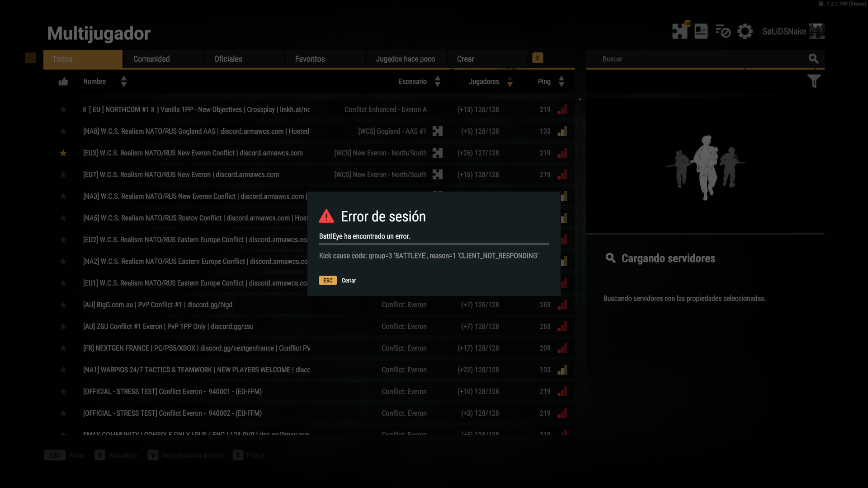
Task: Click the E key tab hint
Action: tap(538, 58)
